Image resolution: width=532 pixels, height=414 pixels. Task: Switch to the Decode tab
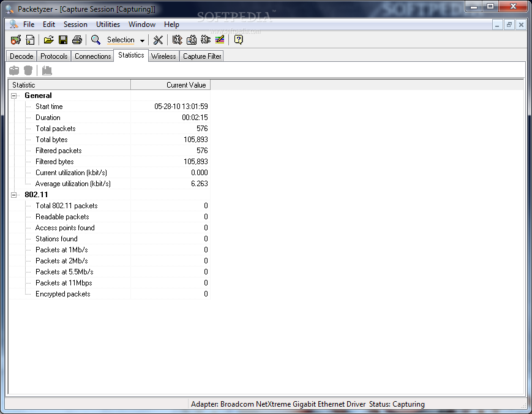[x=21, y=56]
